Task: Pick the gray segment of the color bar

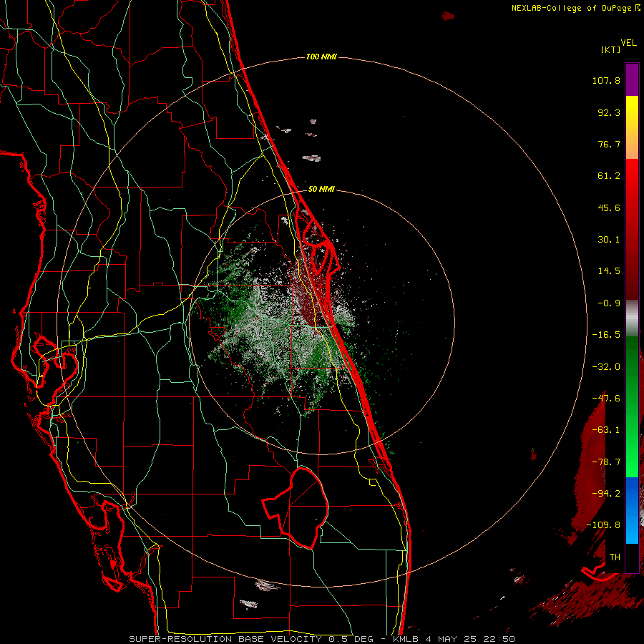Action: point(632,318)
